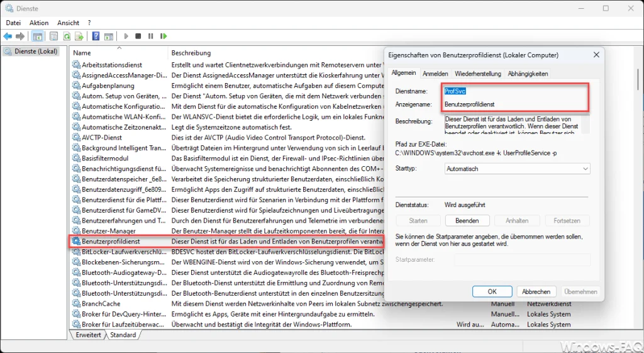Open the Aktion menu
Viewport: 644px width, 353px height.
39,23
